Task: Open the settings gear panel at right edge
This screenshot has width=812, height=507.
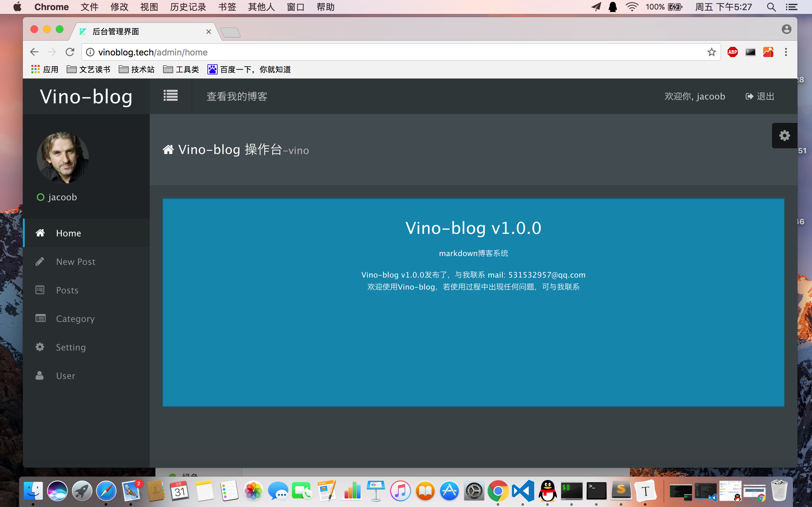Action: pyautogui.click(x=784, y=136)
